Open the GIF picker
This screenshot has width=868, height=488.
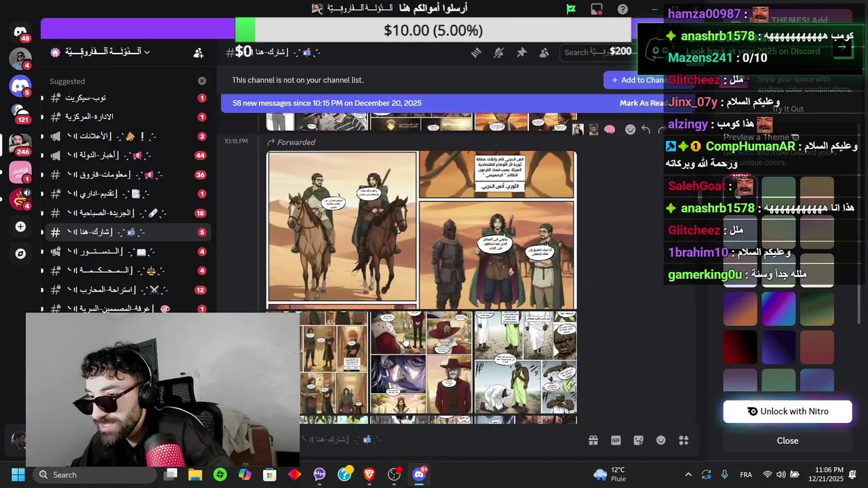[616, 441]
